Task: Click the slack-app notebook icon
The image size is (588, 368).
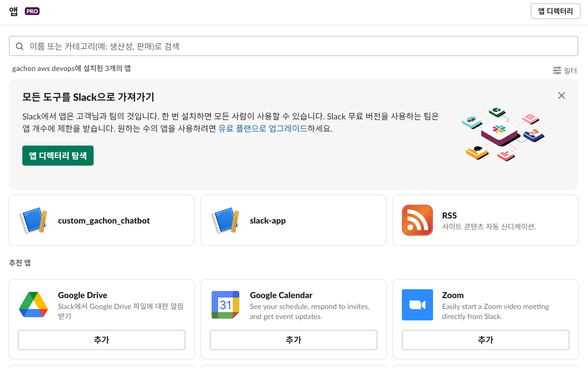Action: [x=225, y=220]
